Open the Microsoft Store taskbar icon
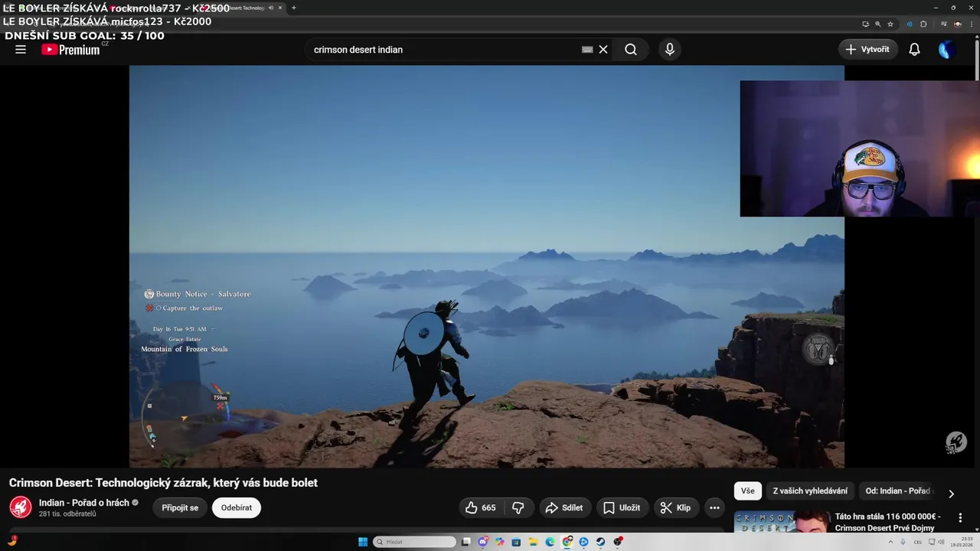The height and width of the screenshot is (551, 980). 516,542
